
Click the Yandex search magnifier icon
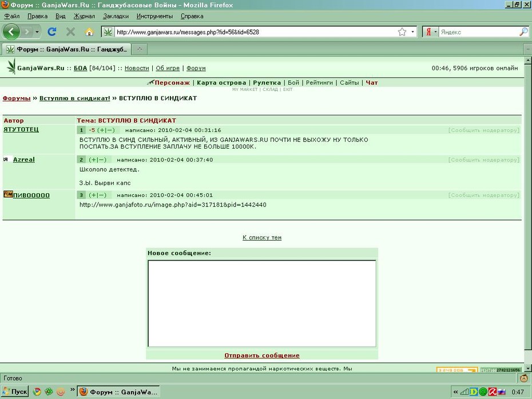point(523,32)
